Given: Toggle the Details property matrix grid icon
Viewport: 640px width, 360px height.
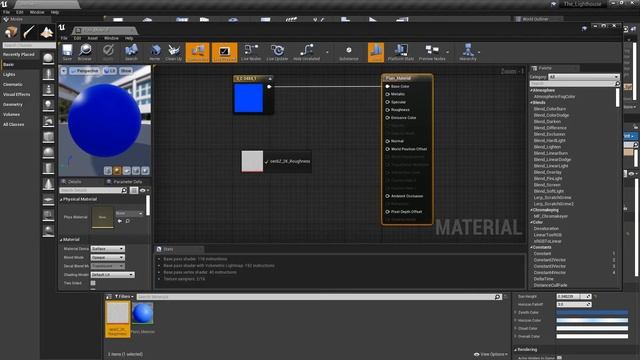Looking at the screenshot, I should coord(133,190).
